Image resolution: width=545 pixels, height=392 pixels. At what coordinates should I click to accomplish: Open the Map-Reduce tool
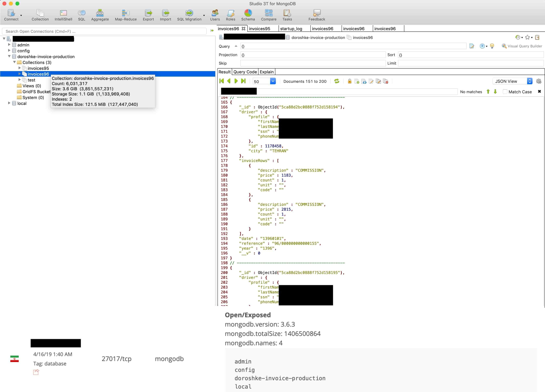[x=126, y=15]
